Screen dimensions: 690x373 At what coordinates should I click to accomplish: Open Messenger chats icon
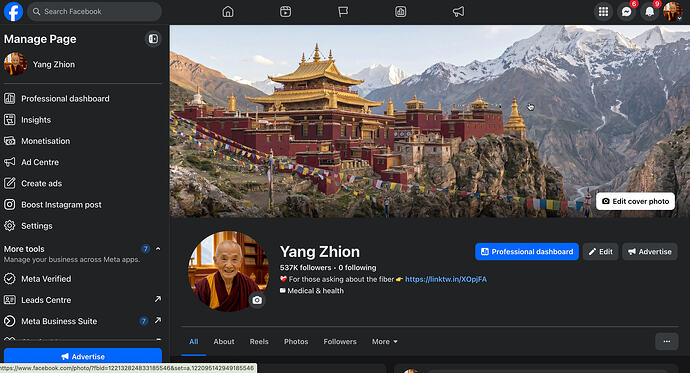click(627, 12)
